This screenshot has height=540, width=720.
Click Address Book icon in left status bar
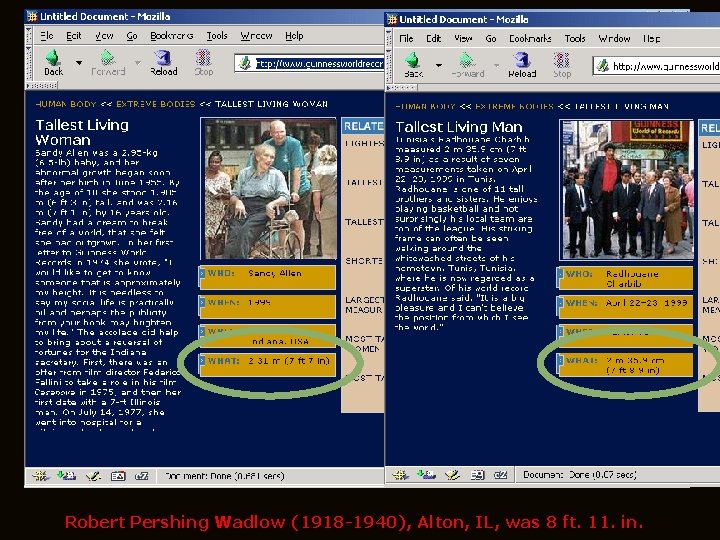(x=118, y=476)
